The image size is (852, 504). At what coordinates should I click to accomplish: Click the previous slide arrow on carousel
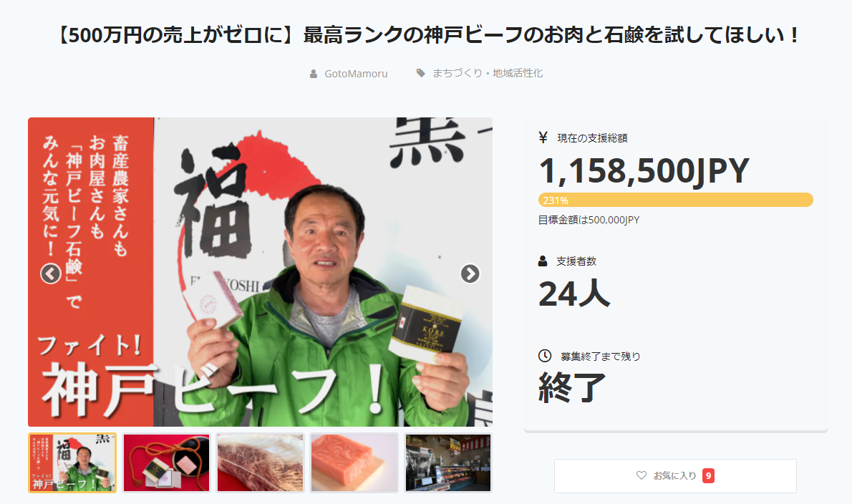pos(51,273)
